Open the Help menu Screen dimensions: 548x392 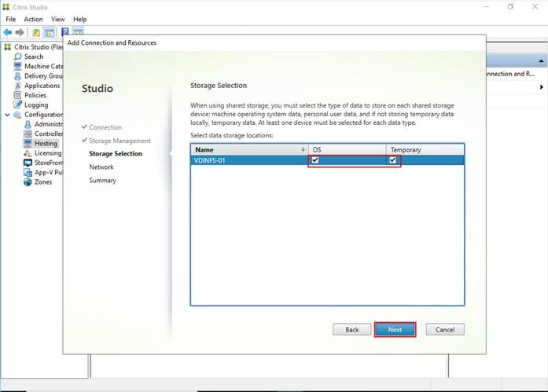click(80, 19)
